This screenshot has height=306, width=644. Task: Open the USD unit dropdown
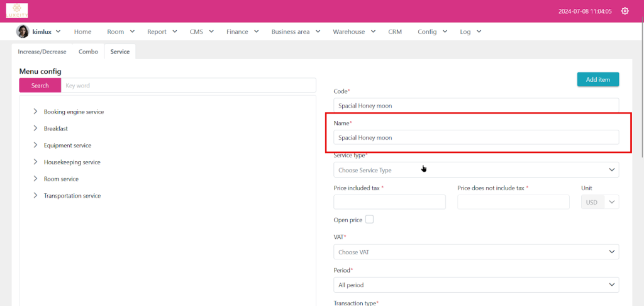point(600,202)
